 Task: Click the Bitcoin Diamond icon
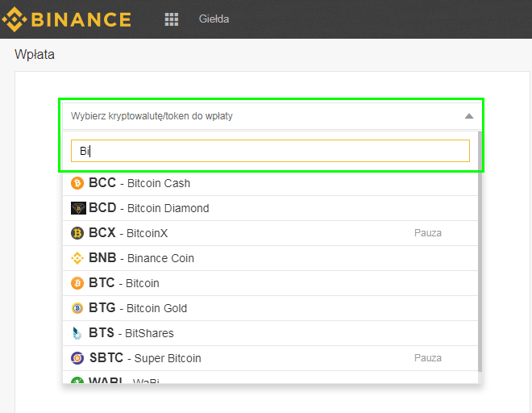78,208
